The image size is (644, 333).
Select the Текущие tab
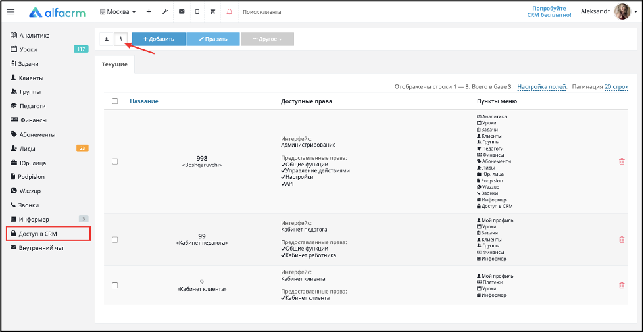[114, 64]
